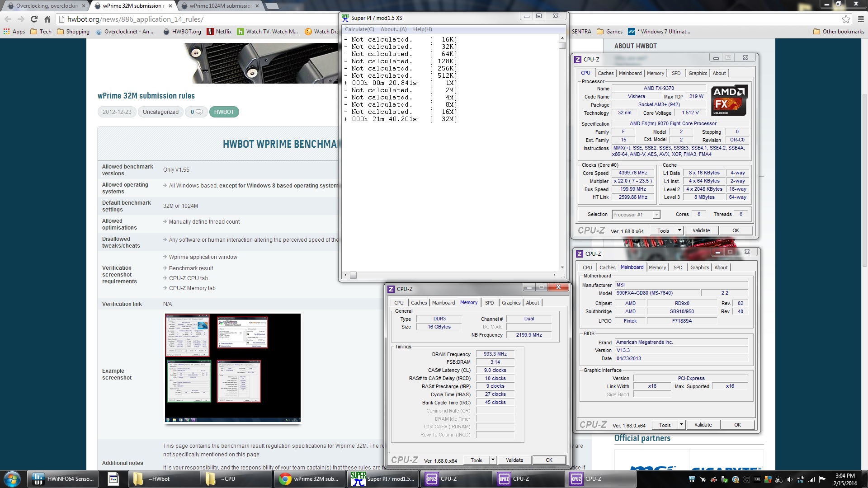Open the document icon in taskbar

coord(113,479)
